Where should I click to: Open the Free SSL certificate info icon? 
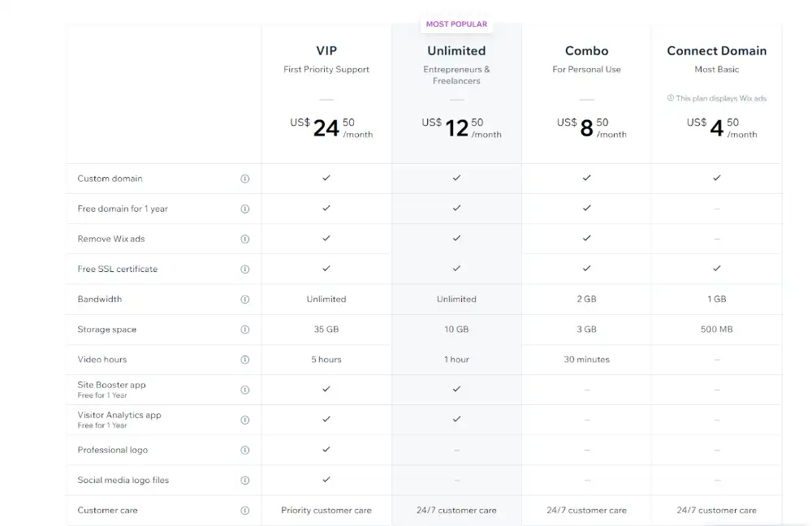(x=245, y=269)
